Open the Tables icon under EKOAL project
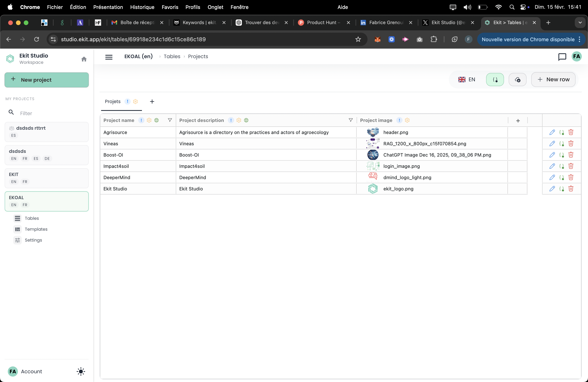This screenshot has height=382, width=588. coord(17,218)
